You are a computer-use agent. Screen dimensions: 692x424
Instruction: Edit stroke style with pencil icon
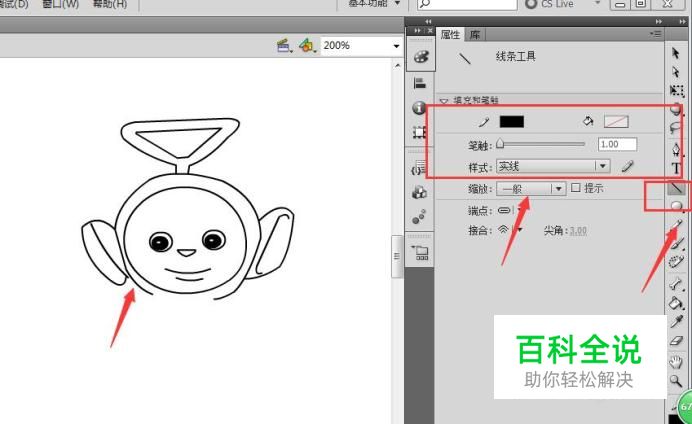coord(628,166)
